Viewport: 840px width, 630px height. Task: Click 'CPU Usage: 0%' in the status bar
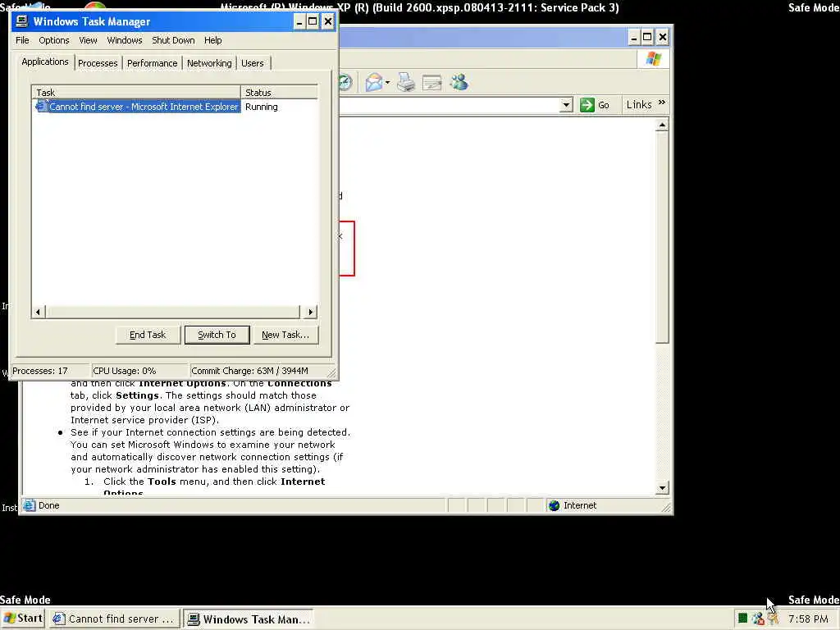(x=125, y=371)
